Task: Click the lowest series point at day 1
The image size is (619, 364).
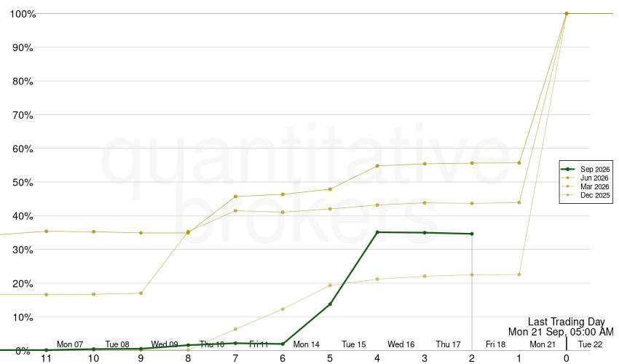Action: pyautogui.click(x=519, y=274)
